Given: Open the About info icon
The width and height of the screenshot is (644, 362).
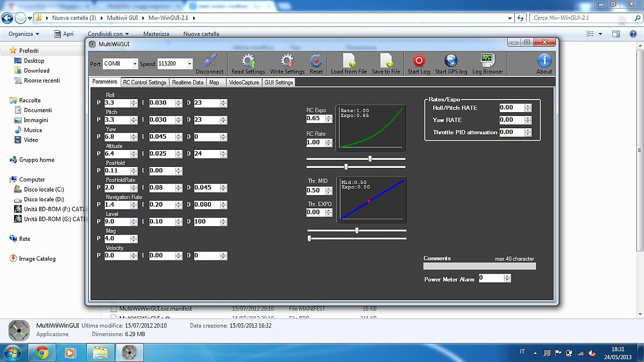Looking at the screenshot, I should click(544, 61).
